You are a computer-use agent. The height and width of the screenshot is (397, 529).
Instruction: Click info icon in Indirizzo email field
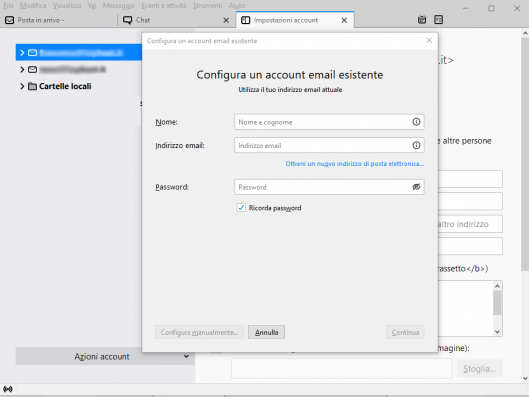[416, 145]
